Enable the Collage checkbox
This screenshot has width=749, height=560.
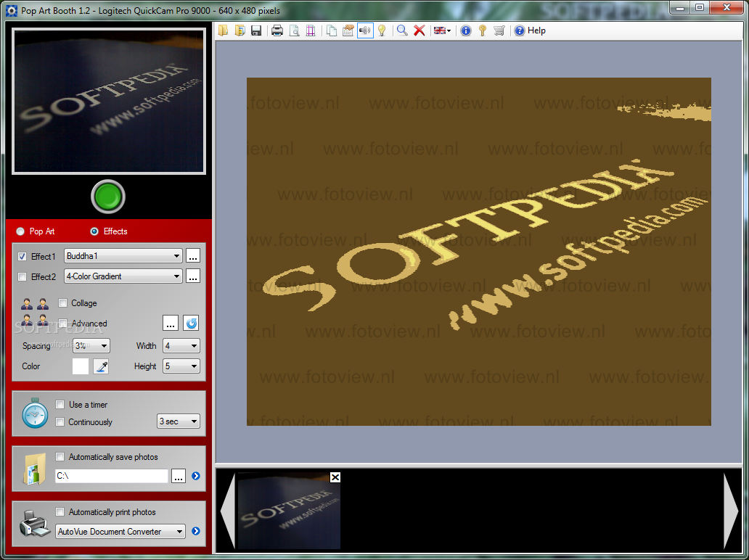pos(62,302)
